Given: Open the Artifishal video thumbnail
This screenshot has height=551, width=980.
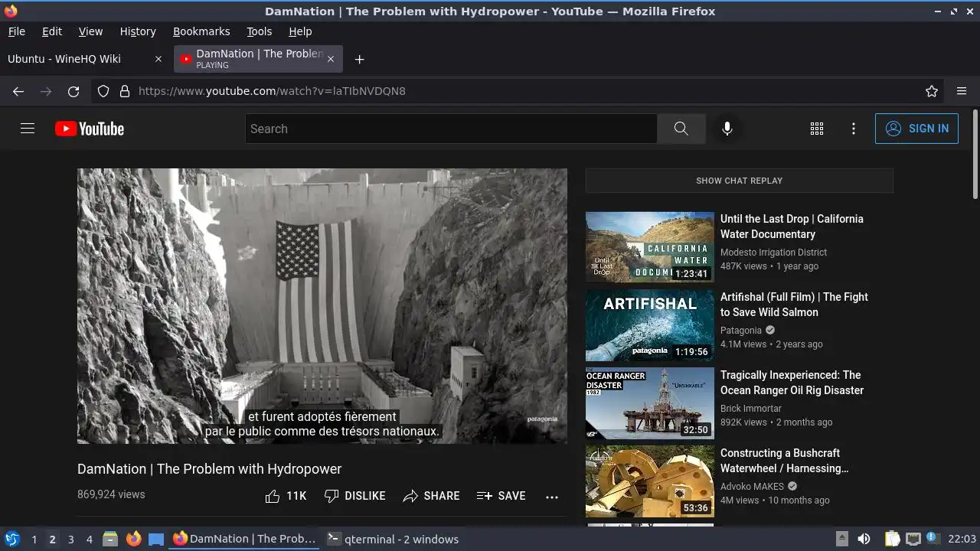Looking at the screenshot, I should 650,326.
